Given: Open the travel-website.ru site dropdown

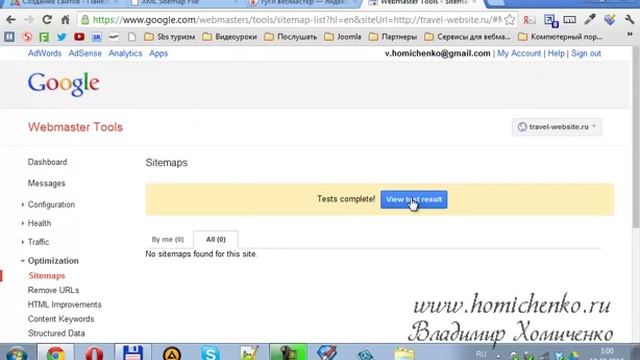Looking at the screenshot, I should (x=556, y=127).
